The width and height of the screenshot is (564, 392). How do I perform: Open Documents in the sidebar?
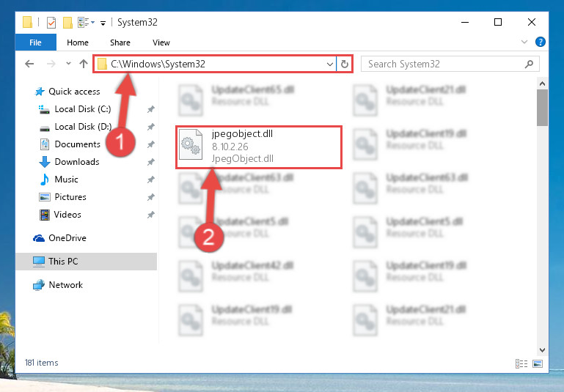(70, 144)
